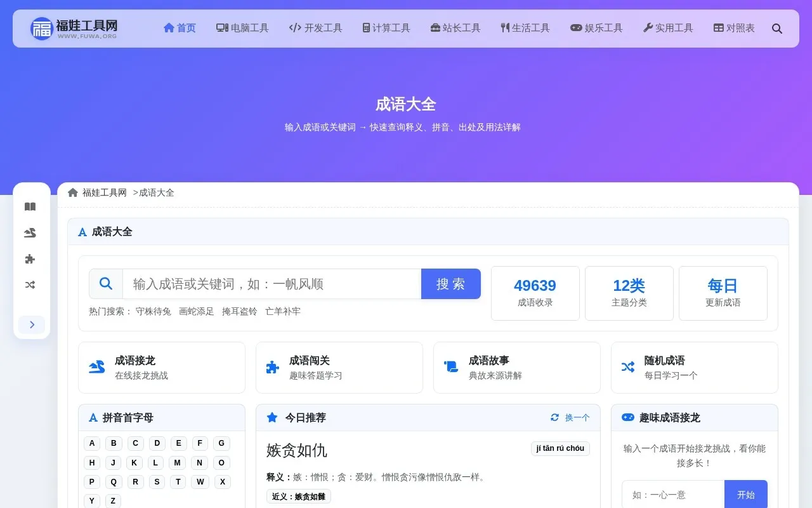Select pinyin letter J

coord(113,463)
